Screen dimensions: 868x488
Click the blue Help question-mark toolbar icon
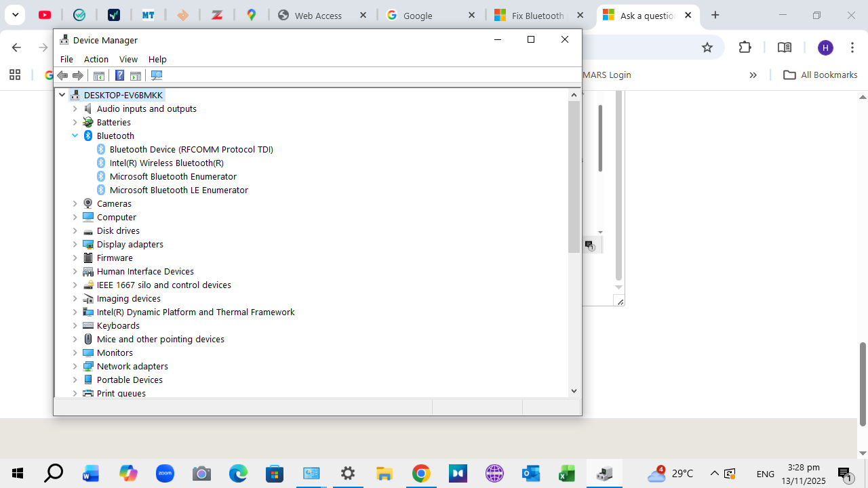click(119, 75)
